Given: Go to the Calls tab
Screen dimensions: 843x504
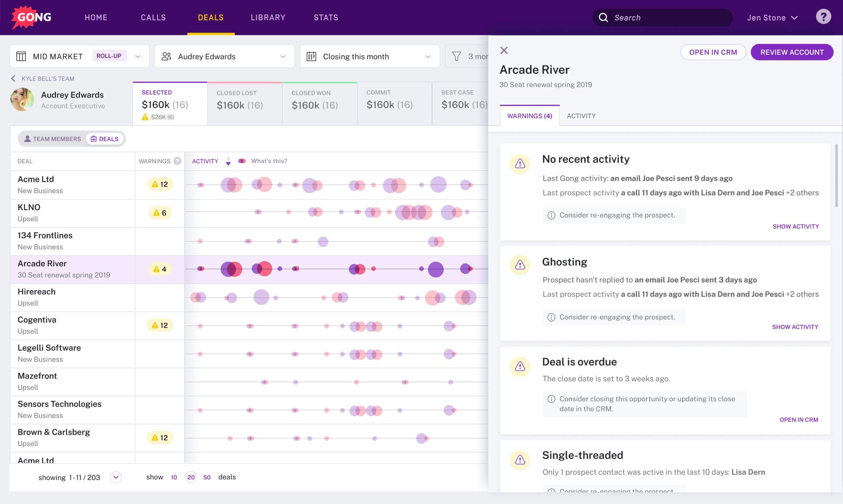Looking at the screenshot, I should click(153, 17).
